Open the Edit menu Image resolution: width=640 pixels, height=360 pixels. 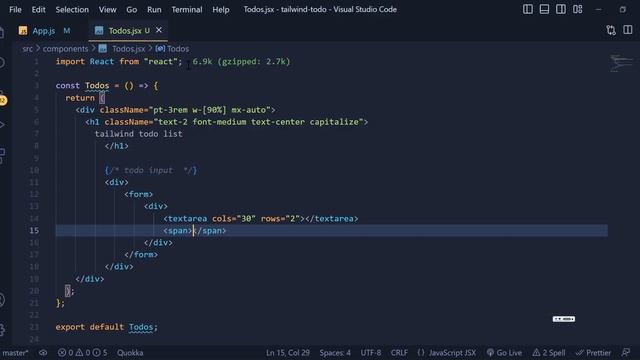click(x=38, y=9)
